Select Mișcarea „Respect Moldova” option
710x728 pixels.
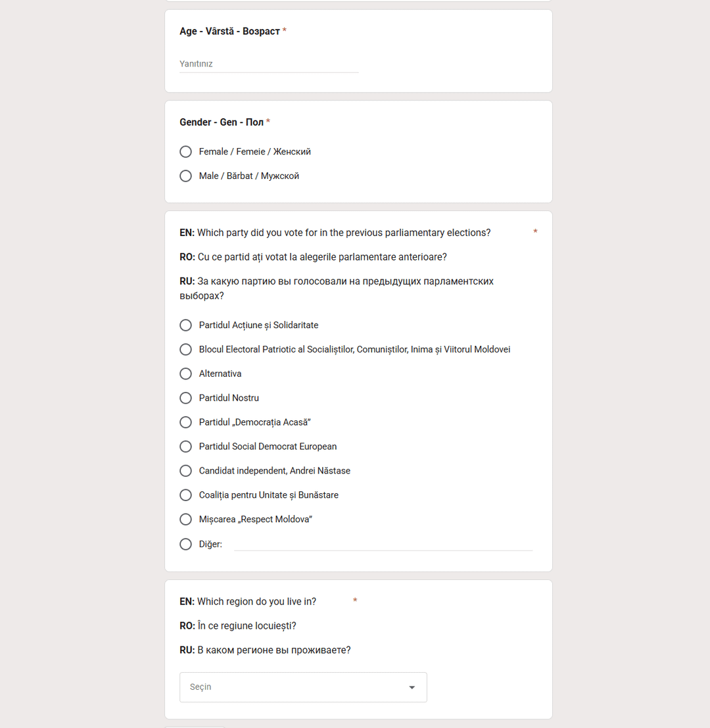coord(185,520)
